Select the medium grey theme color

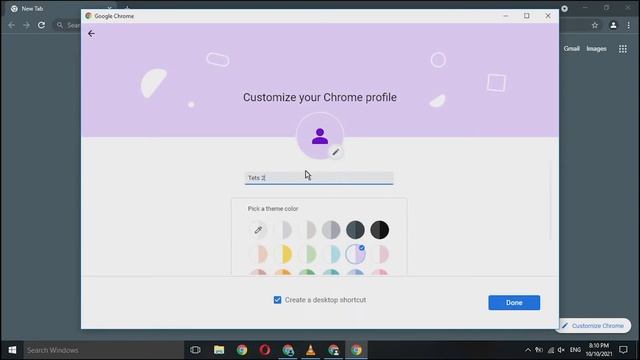331,230
